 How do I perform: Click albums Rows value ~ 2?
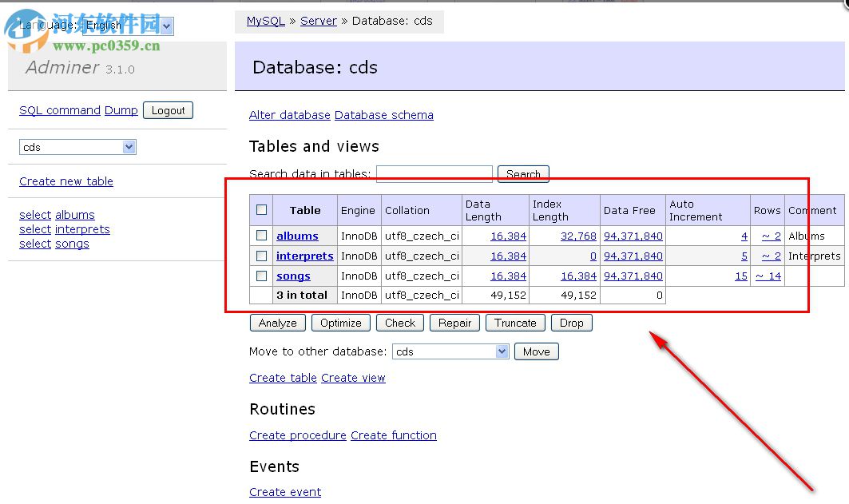point(771,236)
